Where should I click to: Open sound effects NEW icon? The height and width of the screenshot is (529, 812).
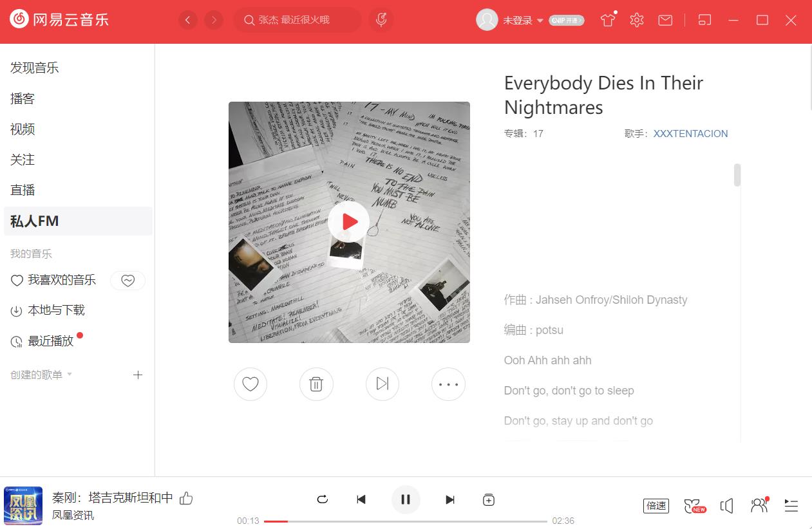[x=694, y=506]
